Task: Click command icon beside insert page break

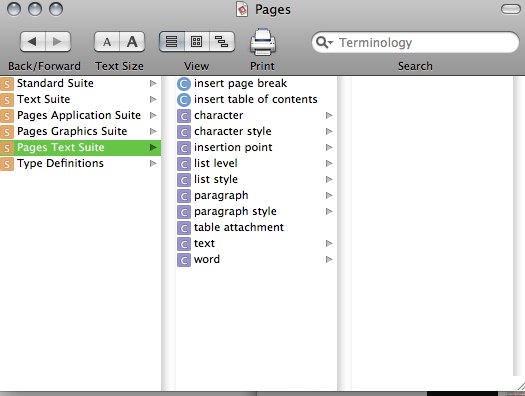Action: pos(184,84)
